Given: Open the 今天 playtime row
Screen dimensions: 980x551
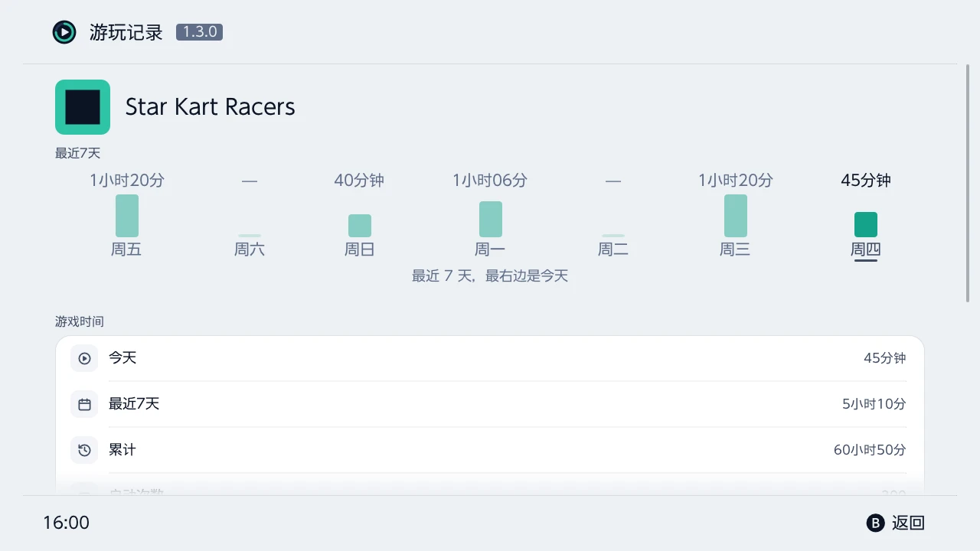Looking at the screenshot, I should click(x=490, y=358).
